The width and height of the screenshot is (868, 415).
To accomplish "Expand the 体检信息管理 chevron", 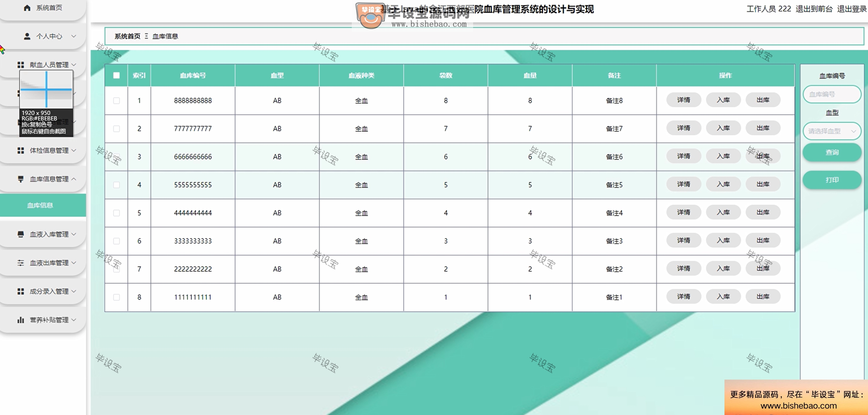I will 74,150.
